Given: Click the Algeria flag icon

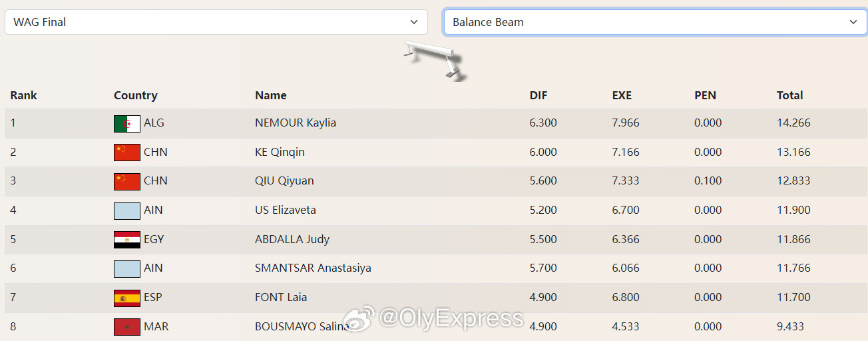Looking at the screenshot, I should point(126,123).
